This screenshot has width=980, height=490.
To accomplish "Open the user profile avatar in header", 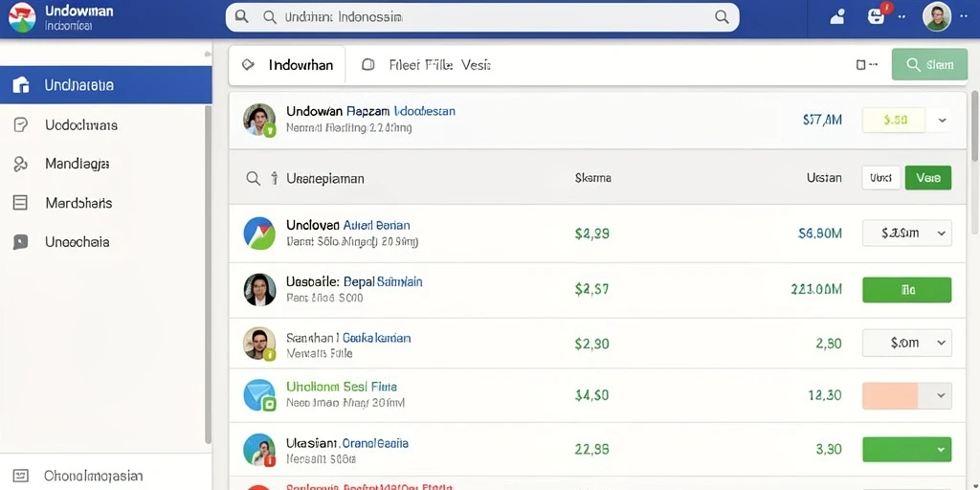I will click(x=936, y=17).
